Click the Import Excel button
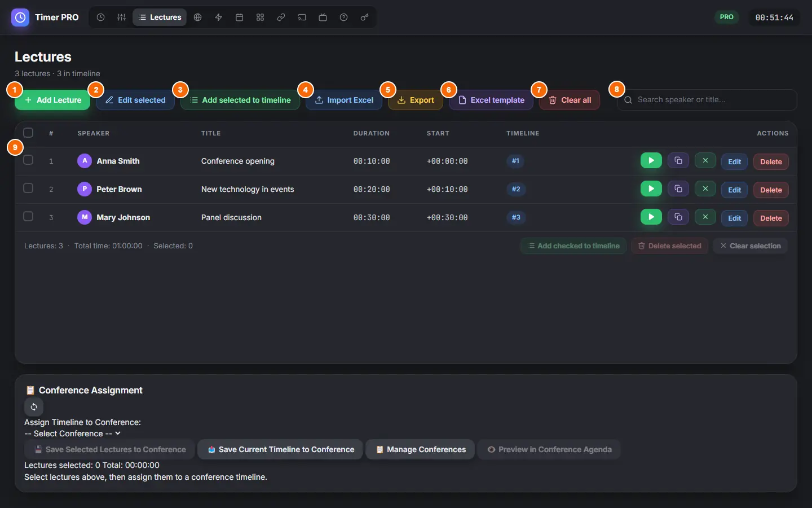 344,100
